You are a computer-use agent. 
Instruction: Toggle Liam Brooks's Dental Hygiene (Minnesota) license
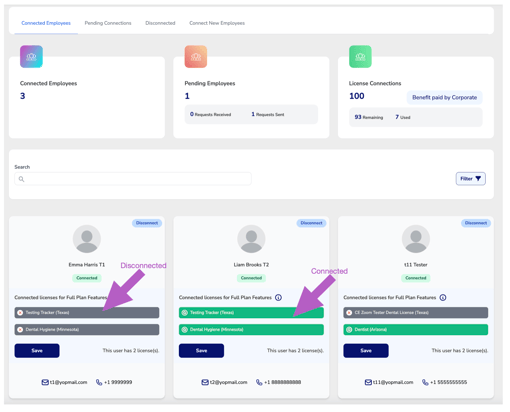(x=251, y=330)
